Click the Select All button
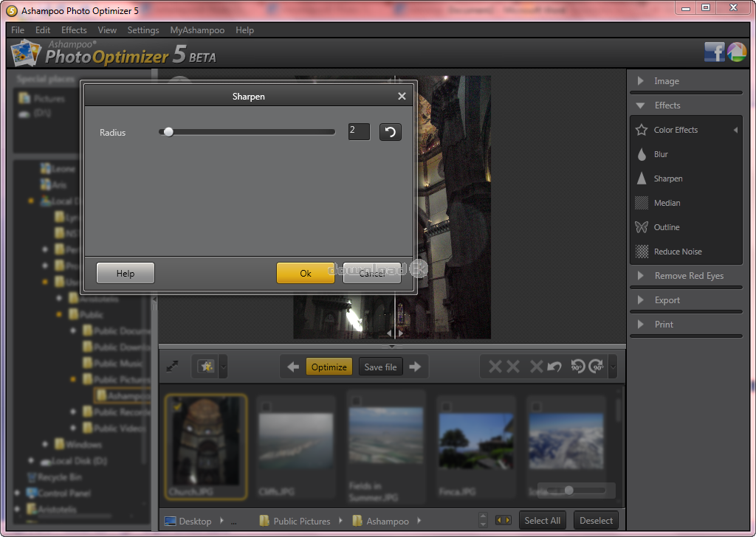The width and height of the screenshot is (756, 537). pos(543,521)
